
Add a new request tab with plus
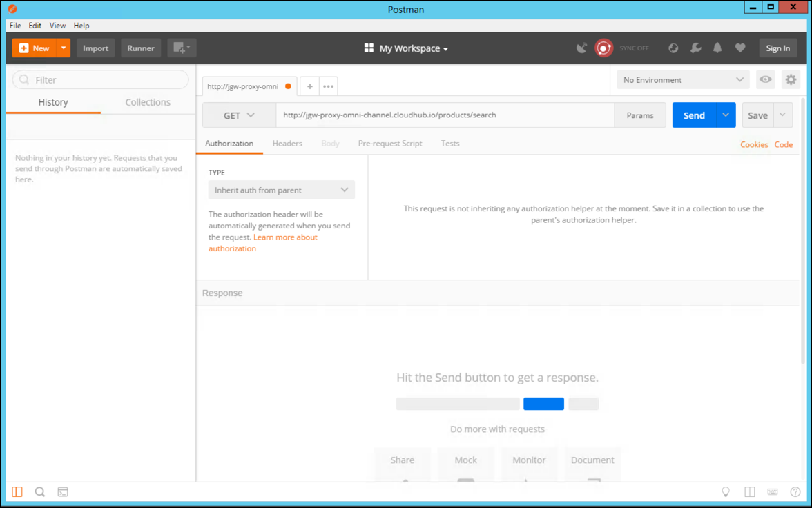click(309, 86)
